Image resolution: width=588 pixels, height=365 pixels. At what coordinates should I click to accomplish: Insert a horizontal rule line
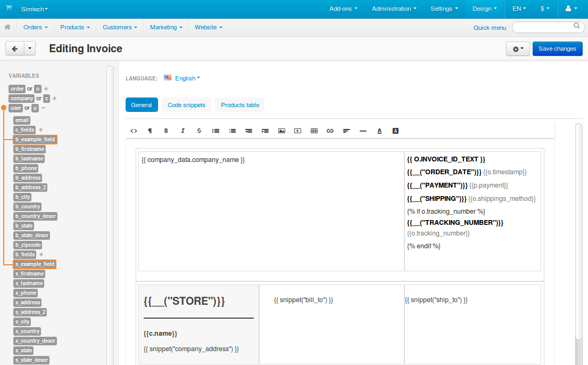(363, 131)
